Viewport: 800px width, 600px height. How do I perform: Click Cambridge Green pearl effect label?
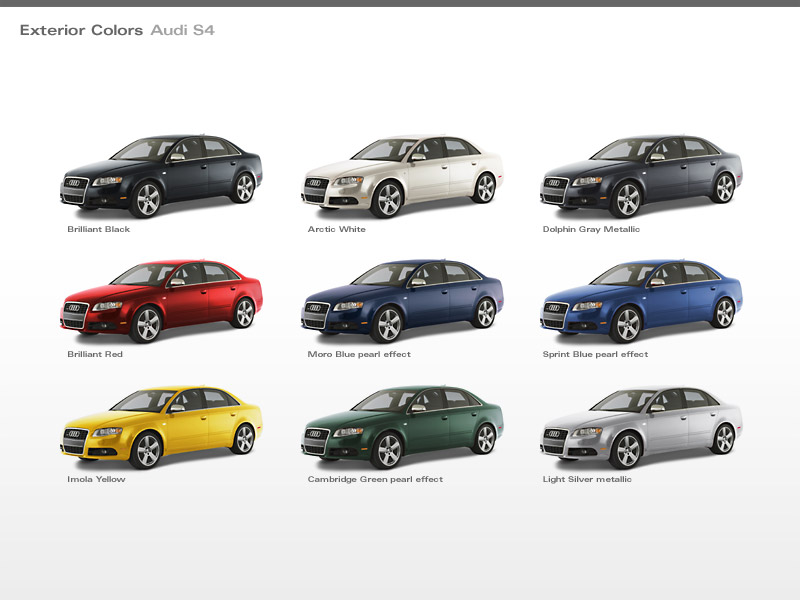coord(375,479)
